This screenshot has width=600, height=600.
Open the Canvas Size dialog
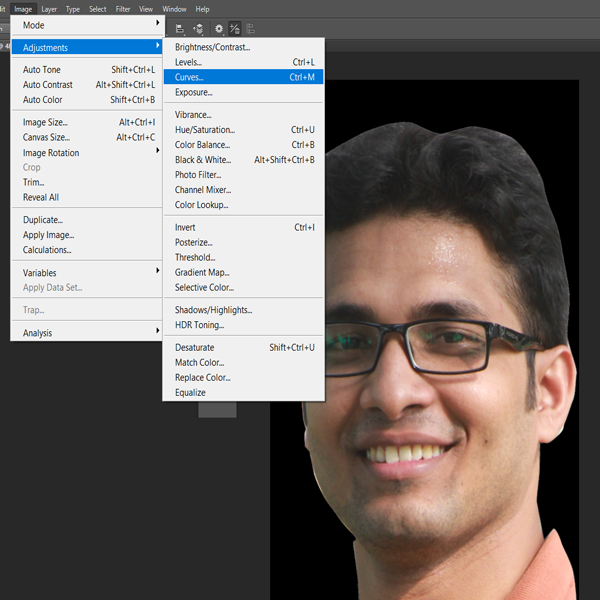pyautogui.click(x=88, y=137)
